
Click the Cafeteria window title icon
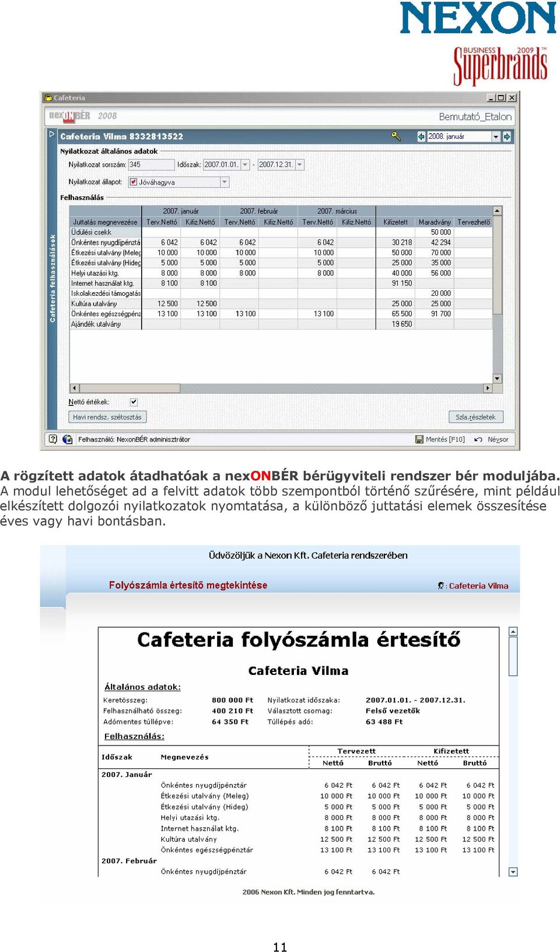(x=48, y=97)
